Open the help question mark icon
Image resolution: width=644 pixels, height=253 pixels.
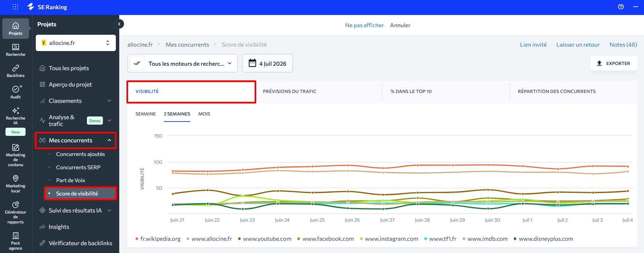click(x=621, y=7)
